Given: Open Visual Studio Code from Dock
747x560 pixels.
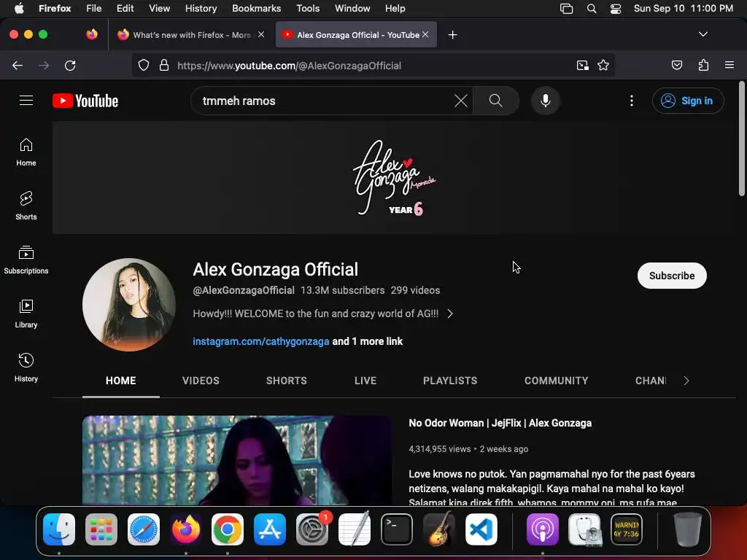Looking at the screenshot, I should tap(481, 529).
